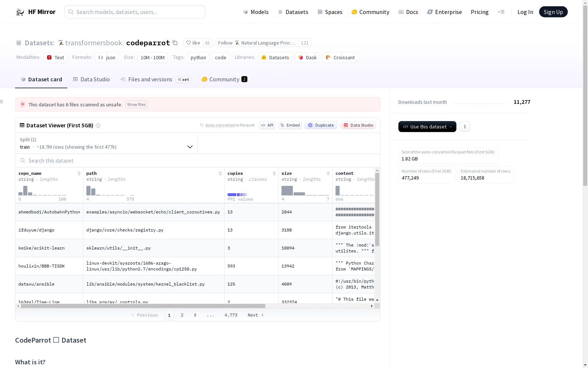Click Next page in pagination
This screenshot has width=588, height=368.
click(x=256, y=315)
